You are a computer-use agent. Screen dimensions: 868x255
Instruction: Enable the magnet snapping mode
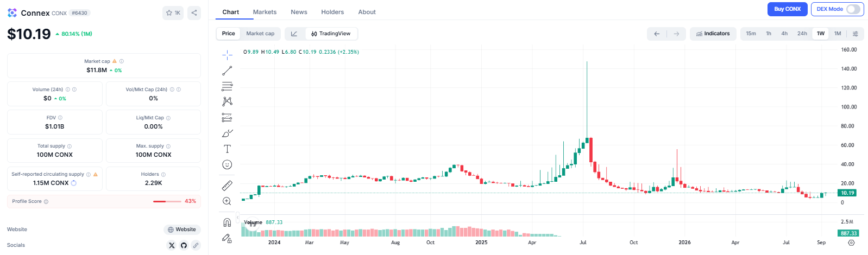pyautogui.click(x=227, y=222)
